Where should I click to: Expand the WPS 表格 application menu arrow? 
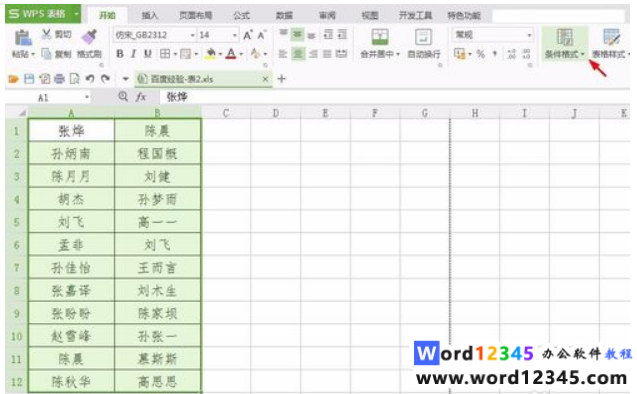pyautogui.click(x=76, y=14)
